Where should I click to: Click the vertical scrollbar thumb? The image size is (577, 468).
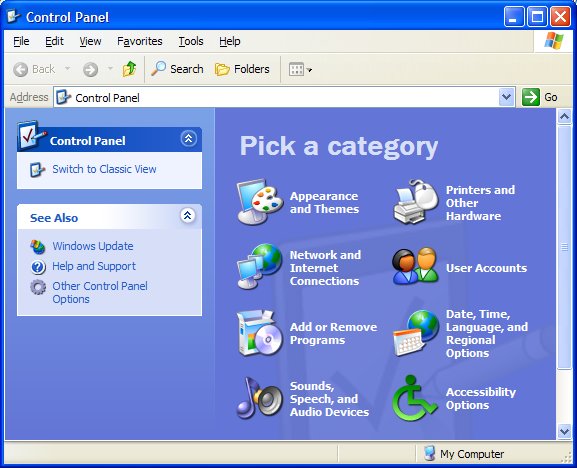(564, 247)
